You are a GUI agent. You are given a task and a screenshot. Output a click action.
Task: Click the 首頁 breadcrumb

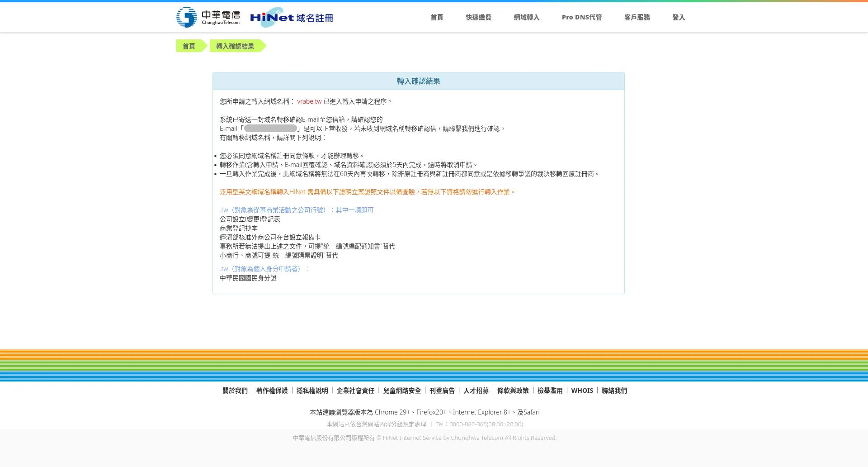[x=189, y=46]
